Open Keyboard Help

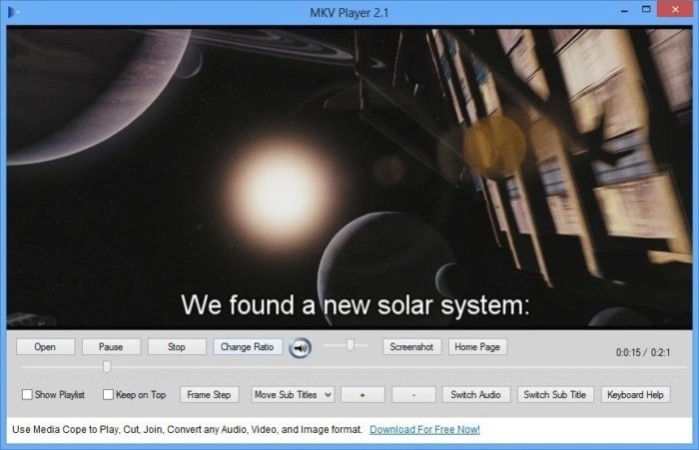636,395
